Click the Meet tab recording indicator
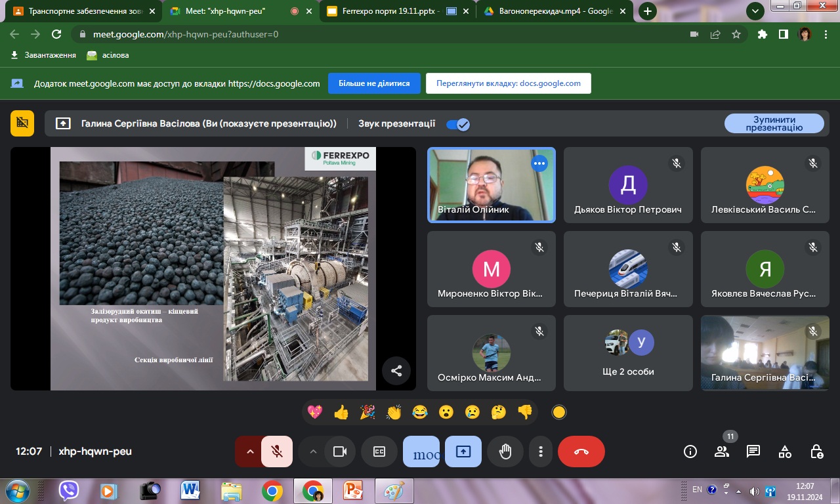This screenshot has height=504, width=840. 295,11
